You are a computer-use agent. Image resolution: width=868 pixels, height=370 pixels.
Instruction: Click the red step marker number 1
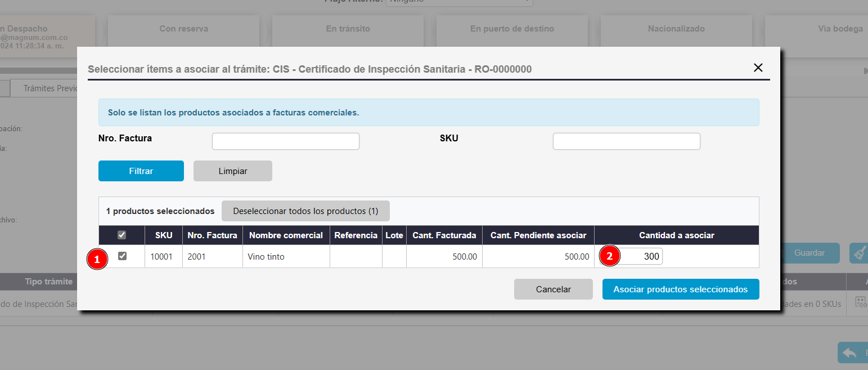click(97, 260)
